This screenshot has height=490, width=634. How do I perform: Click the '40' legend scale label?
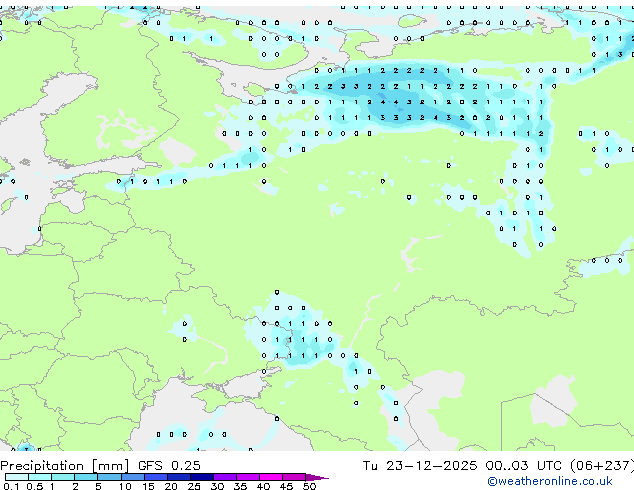(x=263, y=486)
